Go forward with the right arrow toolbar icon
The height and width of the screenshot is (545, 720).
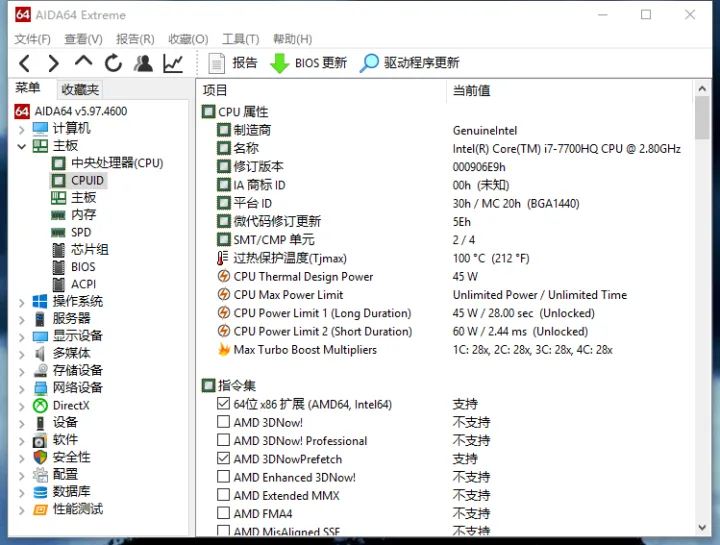coord(53,63)
